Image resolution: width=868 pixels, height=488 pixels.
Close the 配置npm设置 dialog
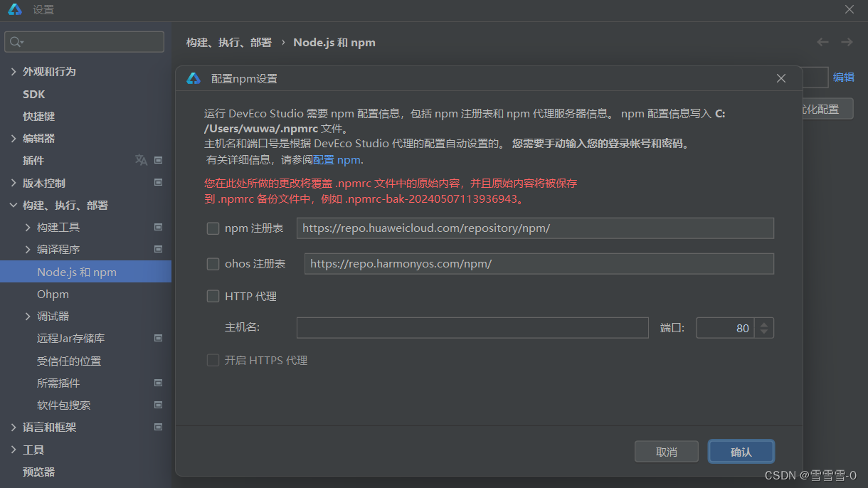pos(781,78)
